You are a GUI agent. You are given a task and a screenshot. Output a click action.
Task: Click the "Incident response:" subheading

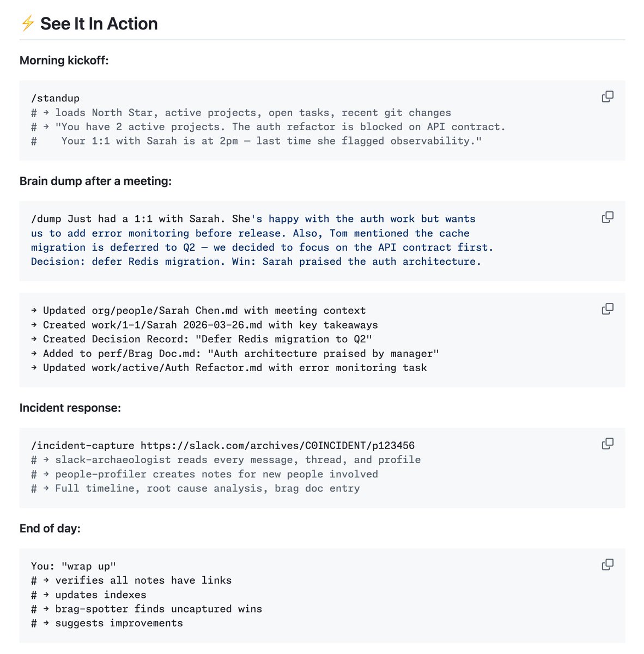point(70,408)
